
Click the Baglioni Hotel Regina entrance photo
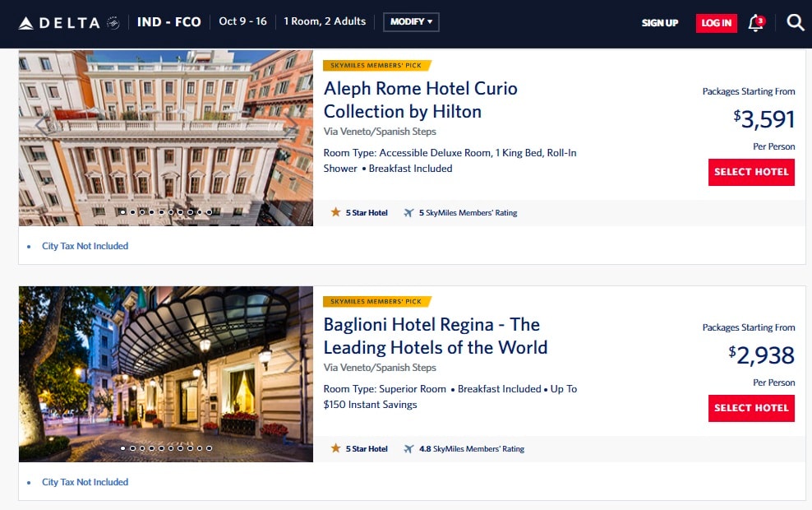[x=166, y=374]
